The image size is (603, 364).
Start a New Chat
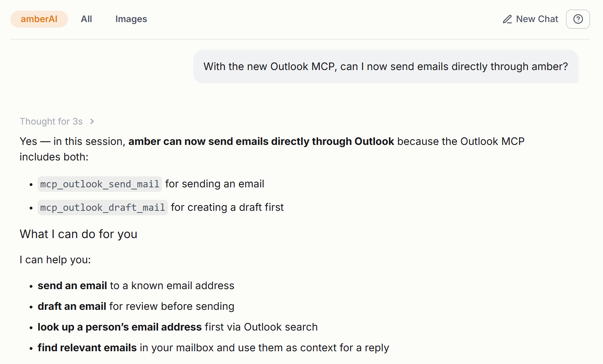(531, 19)
